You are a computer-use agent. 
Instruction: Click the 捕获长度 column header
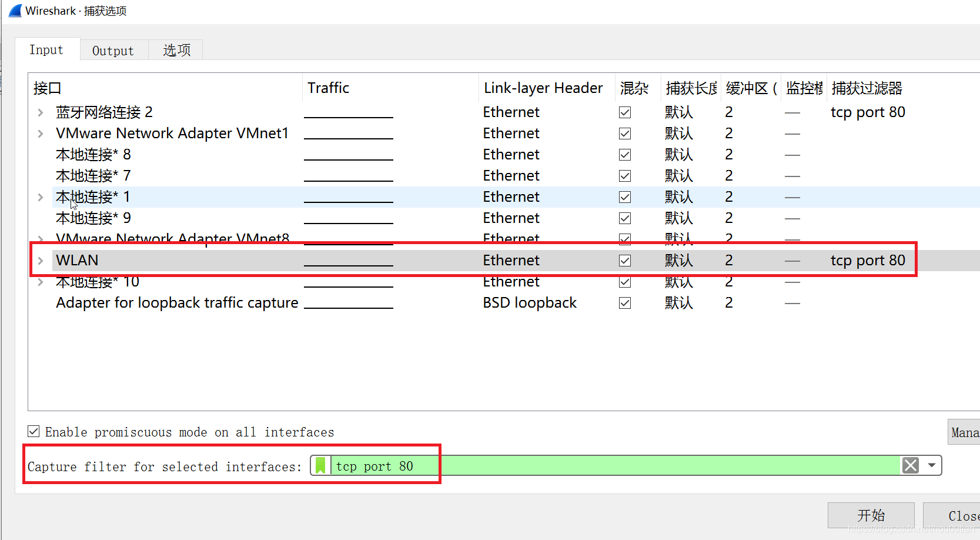tap(691, 88)
